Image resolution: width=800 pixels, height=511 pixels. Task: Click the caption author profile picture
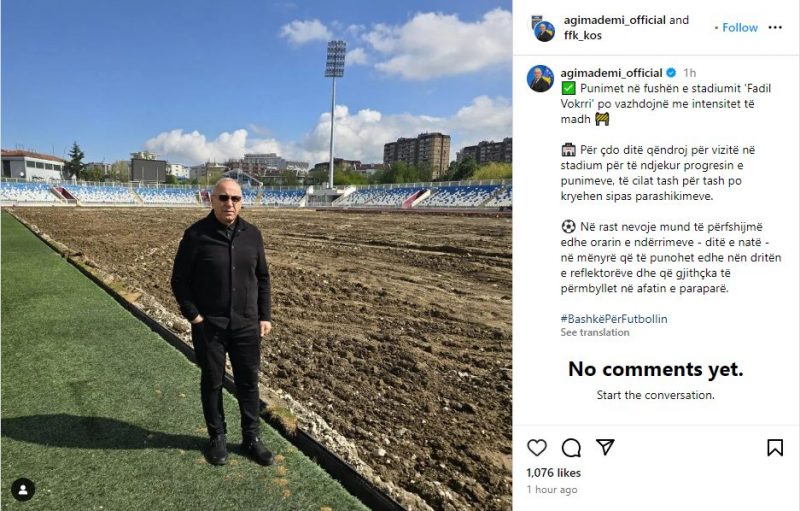[x=540, y=79]
